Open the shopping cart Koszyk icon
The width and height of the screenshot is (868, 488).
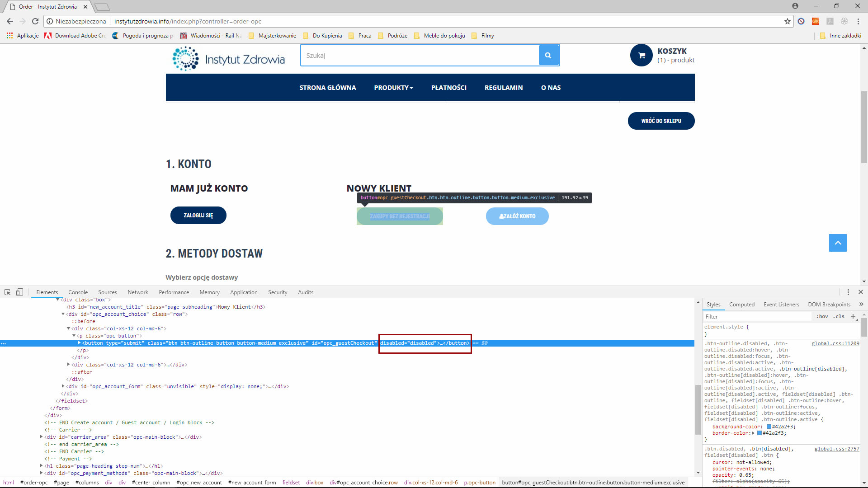641,56
